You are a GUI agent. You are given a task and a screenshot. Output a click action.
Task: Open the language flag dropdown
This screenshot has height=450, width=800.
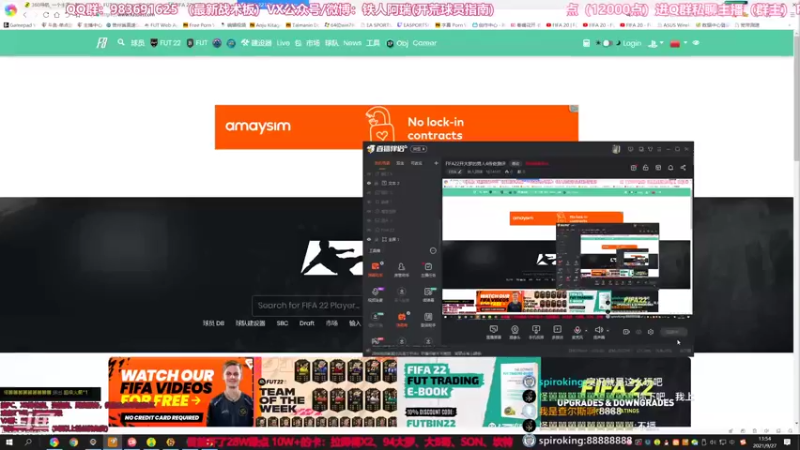(x=678, y=43)
